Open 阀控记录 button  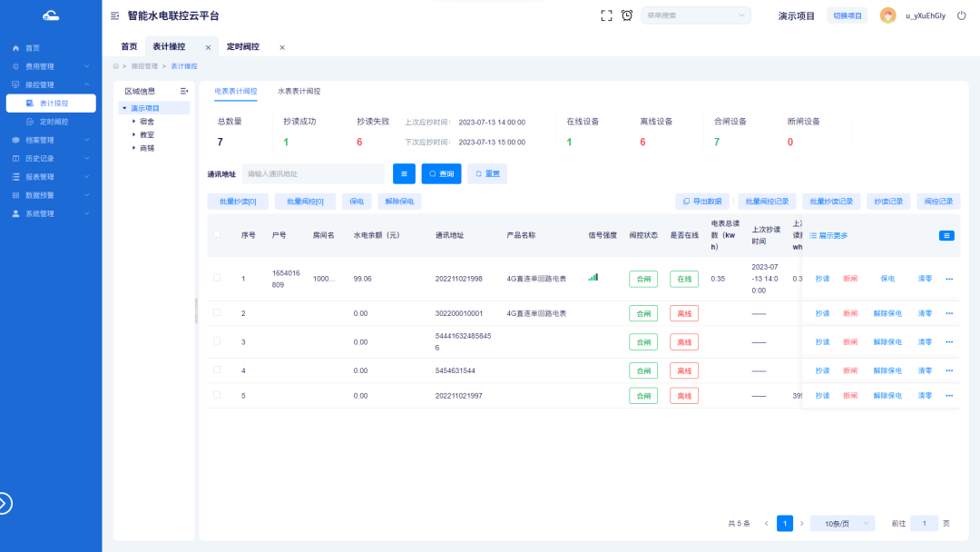(x=938, y=202)
